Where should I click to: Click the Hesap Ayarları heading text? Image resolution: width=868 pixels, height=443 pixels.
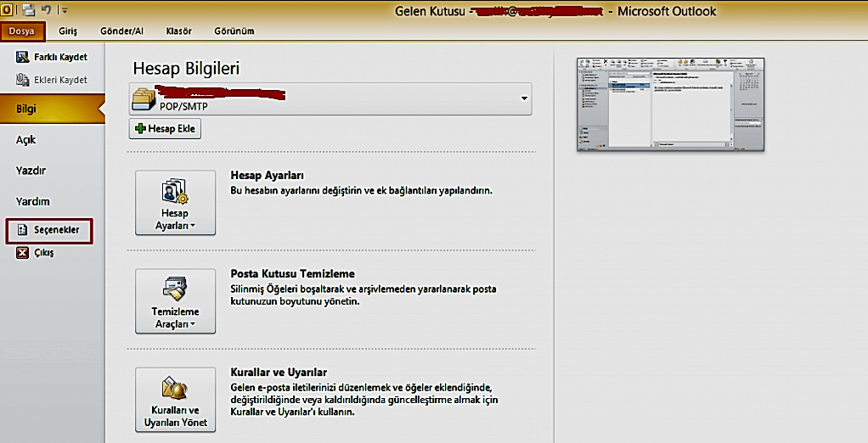click(268, 176)
